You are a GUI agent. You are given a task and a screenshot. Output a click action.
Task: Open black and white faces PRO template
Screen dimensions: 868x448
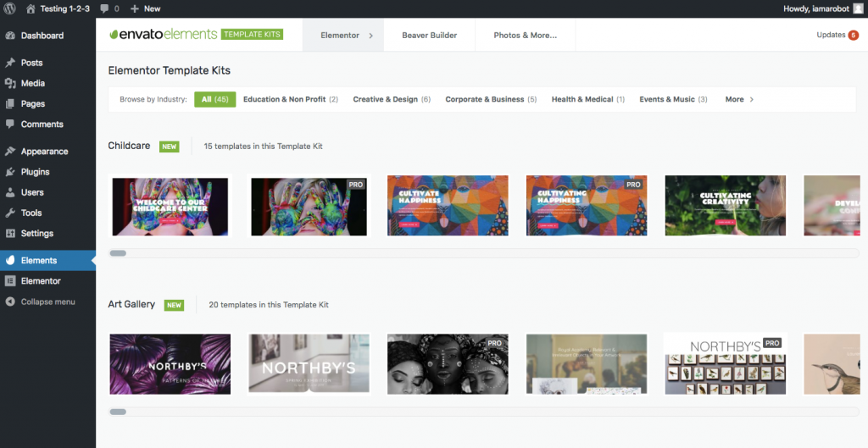coord(448,364)
